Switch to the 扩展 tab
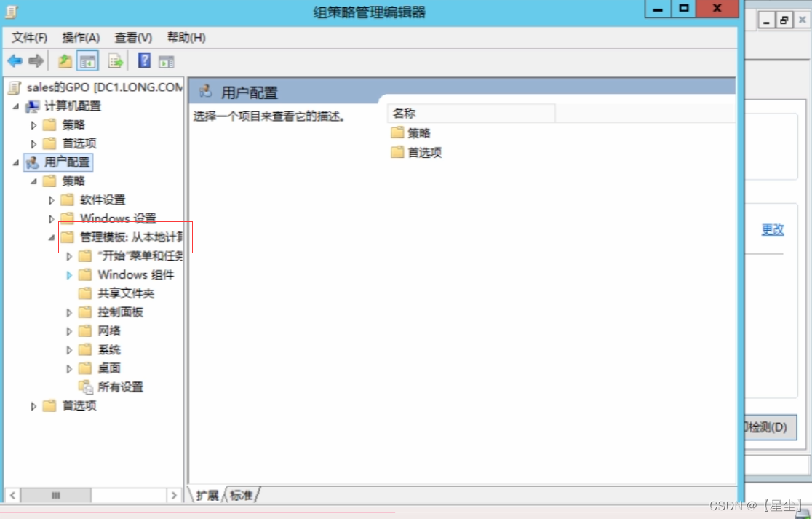The width and height of the screenshot is (812, 519). [207, 495]
